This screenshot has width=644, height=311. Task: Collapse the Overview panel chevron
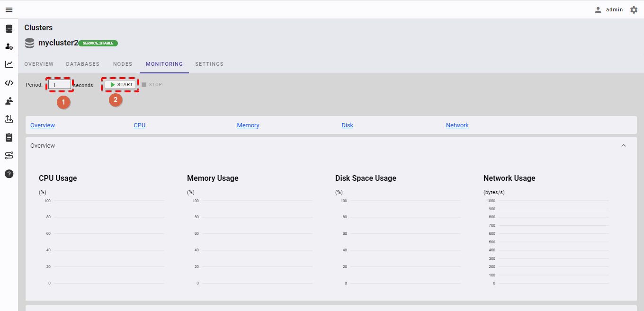pyautogui.click(x=624, y=145)
